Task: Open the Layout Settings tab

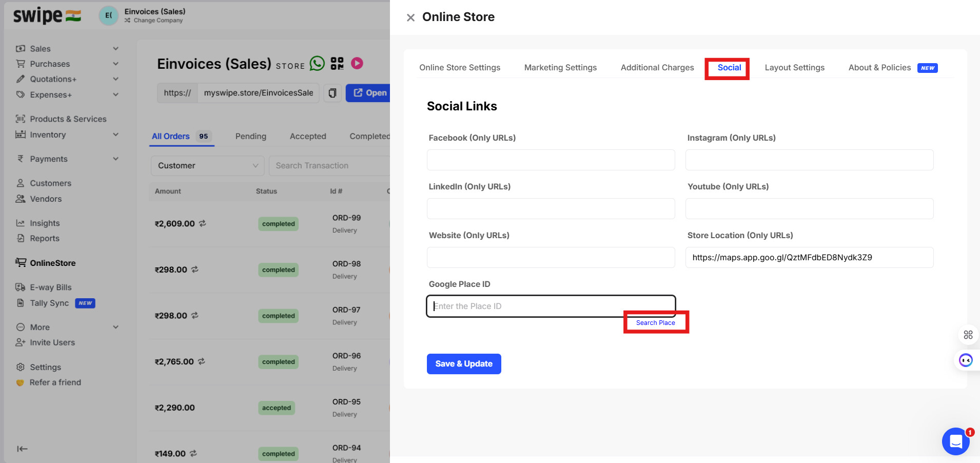Action: (794, 68)
